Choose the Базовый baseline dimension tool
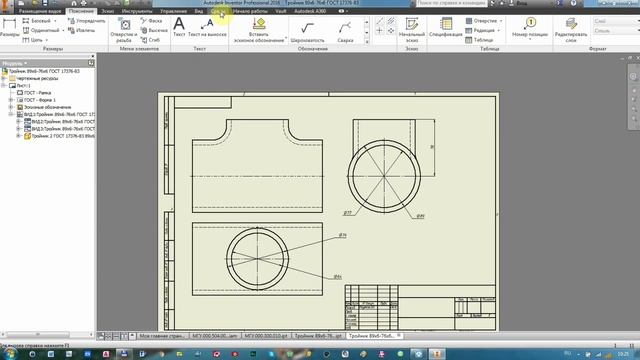640x360 pixels. click(36, 20)
